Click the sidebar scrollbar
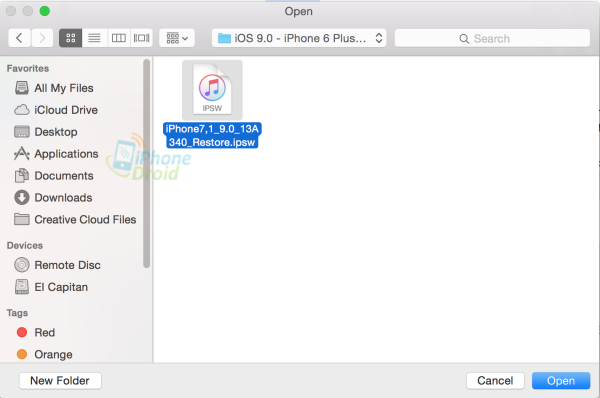Viewport: 600px width, 398px height. pyautogui.click(x=146, y=164)
